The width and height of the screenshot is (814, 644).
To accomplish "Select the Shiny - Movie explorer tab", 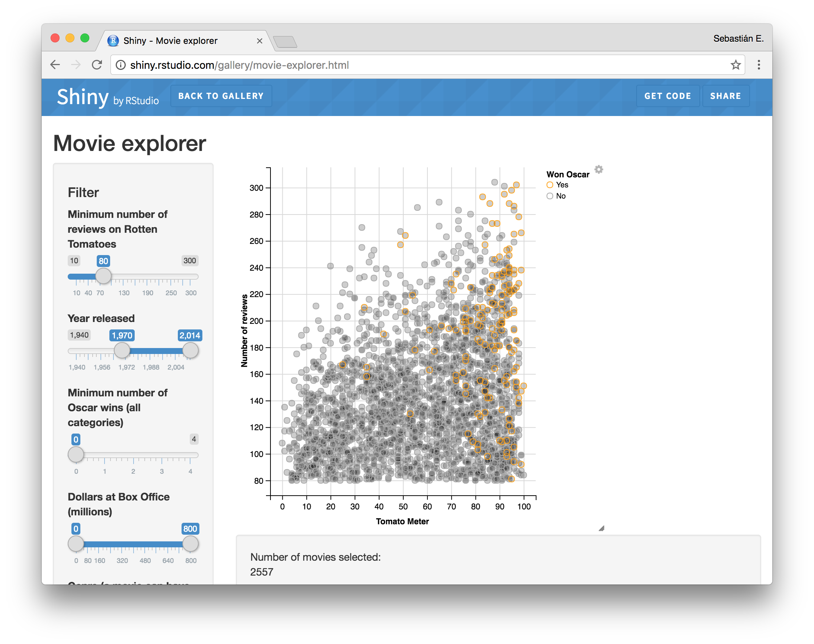I will [x=170, y=41].
